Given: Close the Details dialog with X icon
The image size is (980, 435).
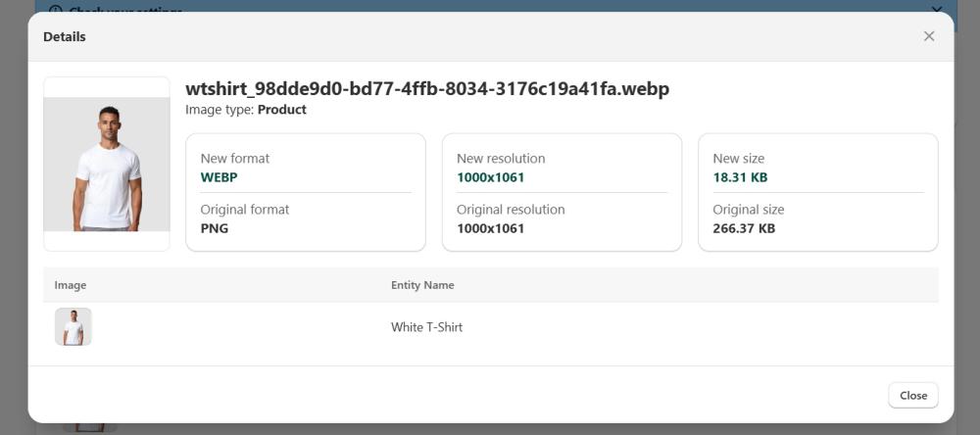Looking at the screenshot, I should click(x=929, y=36).
